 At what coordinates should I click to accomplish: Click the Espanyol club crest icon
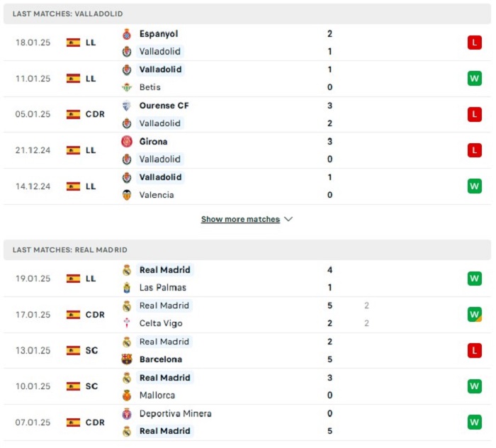tap(127, 34)
